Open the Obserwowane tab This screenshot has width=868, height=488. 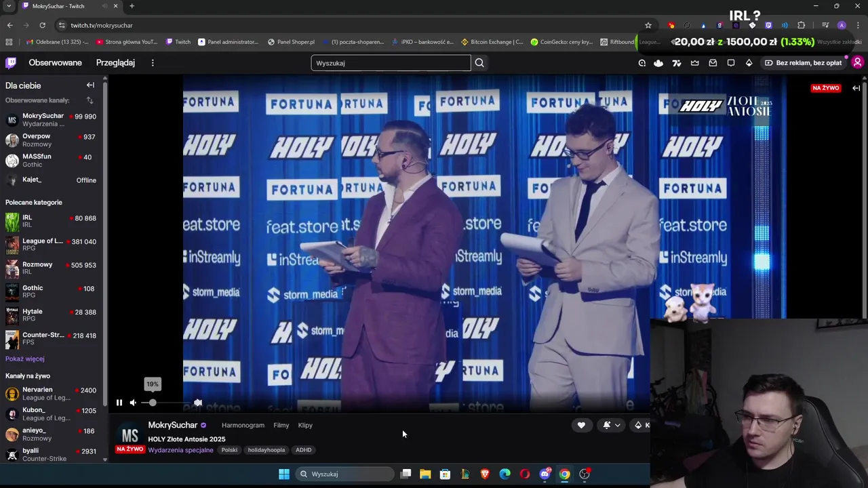(x=55, y=62)
